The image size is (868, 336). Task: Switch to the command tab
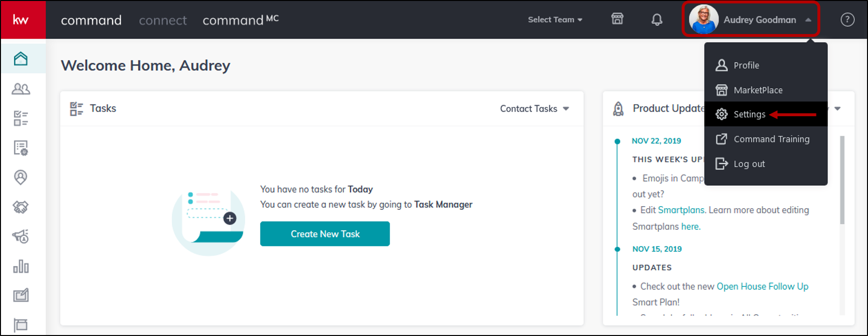coord(91,20)
